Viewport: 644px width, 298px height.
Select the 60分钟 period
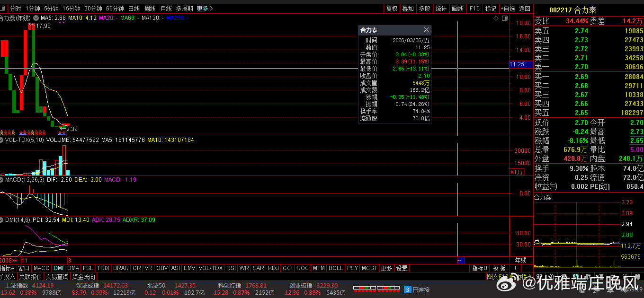115,9
